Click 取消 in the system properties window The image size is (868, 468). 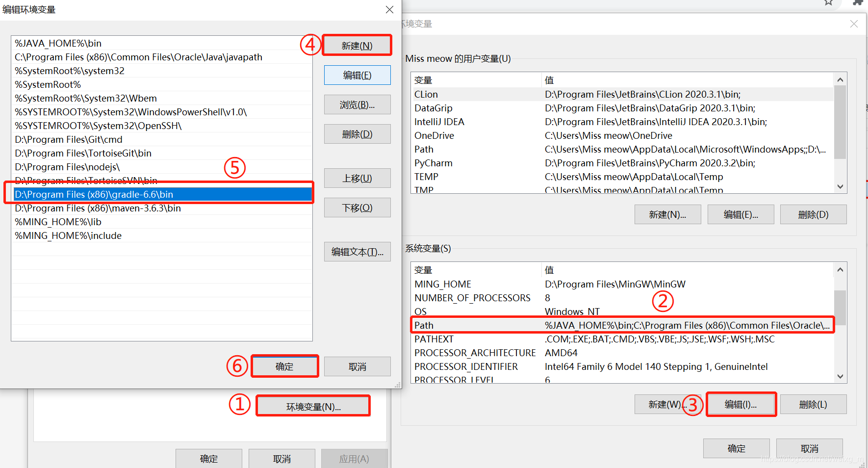[282, 459]
